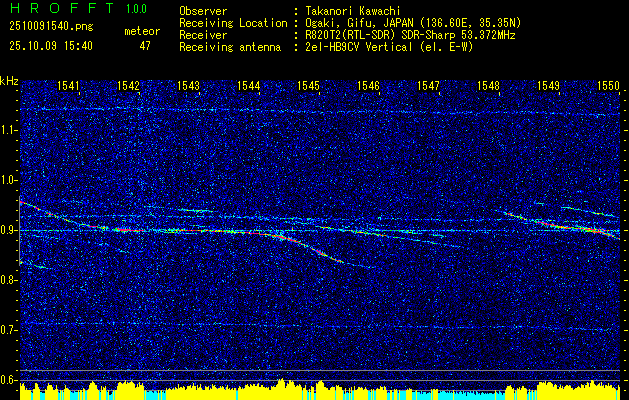Click the Observer name Takanori Kawachi
Screen dimensions: 629x400
pyautogui.click(x=353, y=11)
